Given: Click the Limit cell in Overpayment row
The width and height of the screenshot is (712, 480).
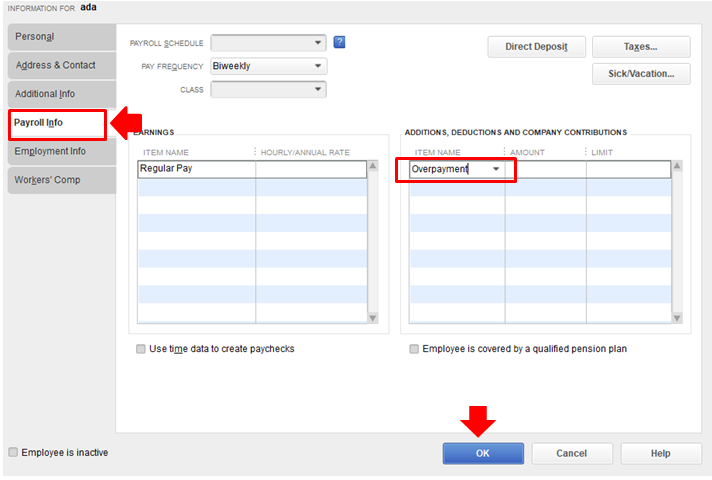Looking at the screenshot, I should tap(628, 169).
